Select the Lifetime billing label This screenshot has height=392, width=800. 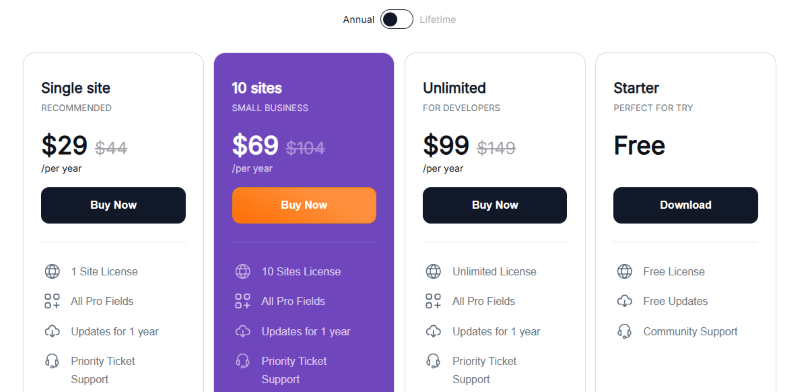click(438, 19)
